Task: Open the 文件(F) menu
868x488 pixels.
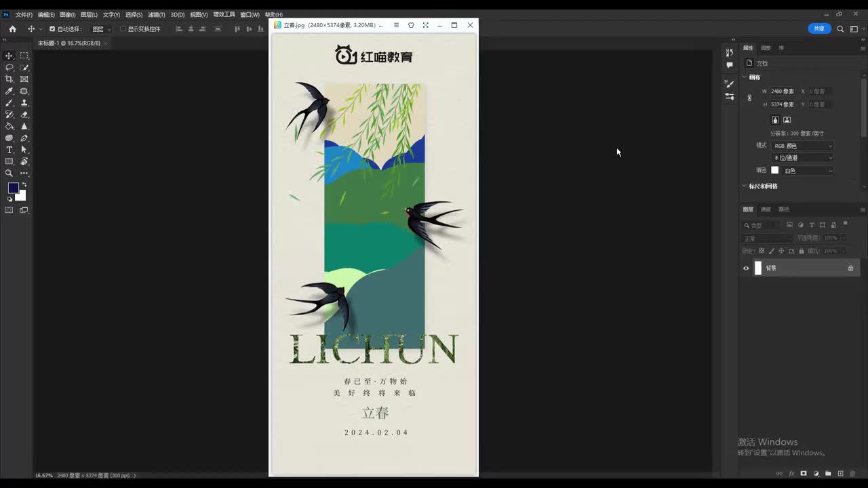Action: click(x=24, y=15)
